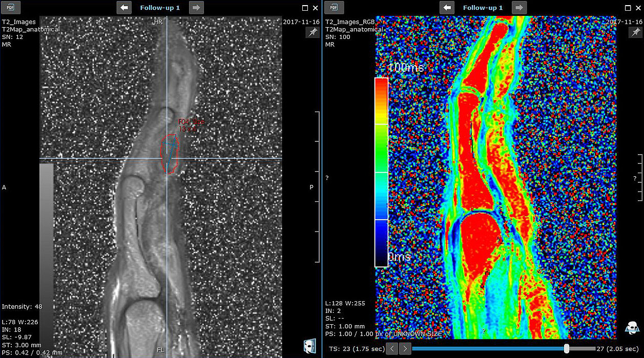This screenshot has height=358, width=644.
Task: Click the left viewer's Follow-up 1 title
Action: pyautogui.click(x=160, y=8)
